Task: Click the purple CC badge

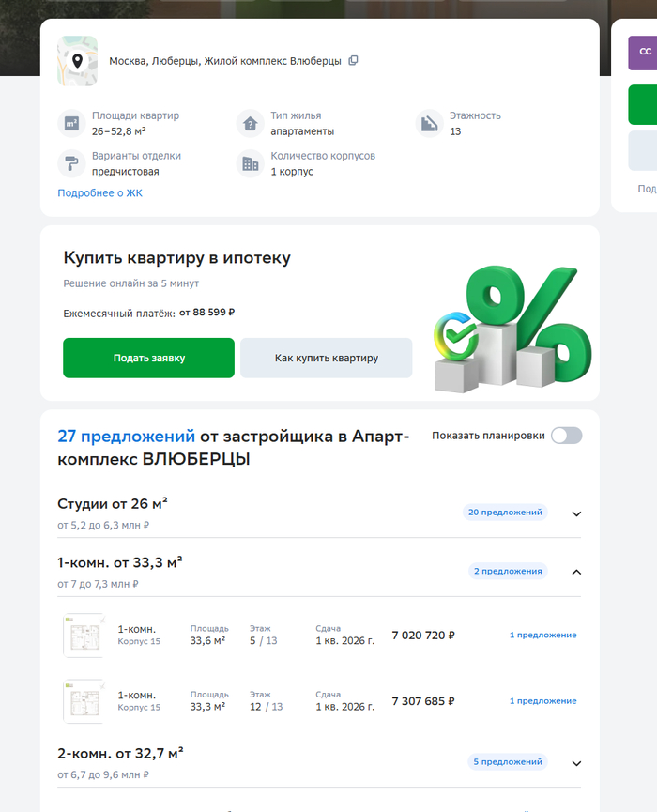Action: point(643,53)
